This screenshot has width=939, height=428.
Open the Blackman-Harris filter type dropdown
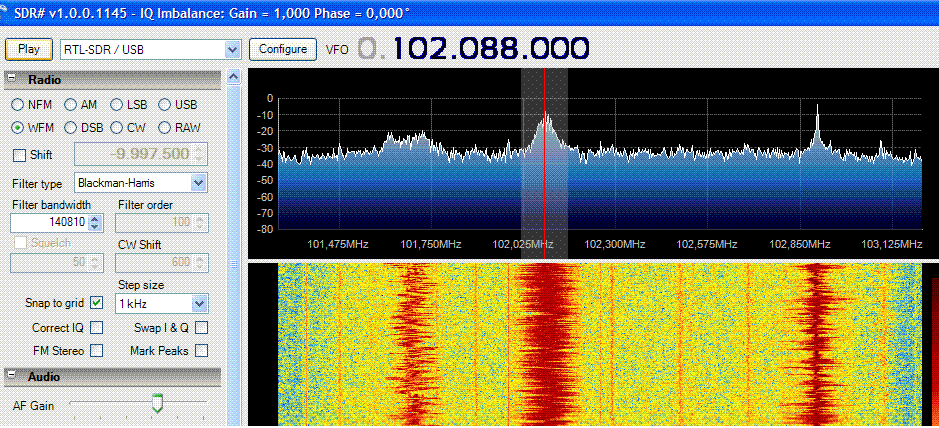coord(198,183)
